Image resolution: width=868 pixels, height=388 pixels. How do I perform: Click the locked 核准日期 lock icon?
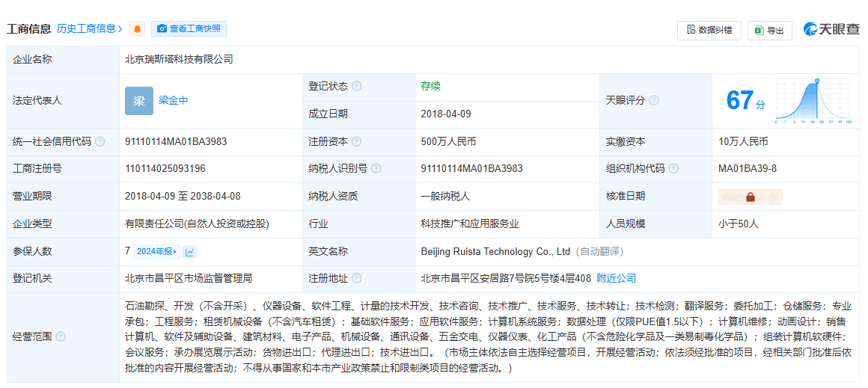click(x=751, y=197)
